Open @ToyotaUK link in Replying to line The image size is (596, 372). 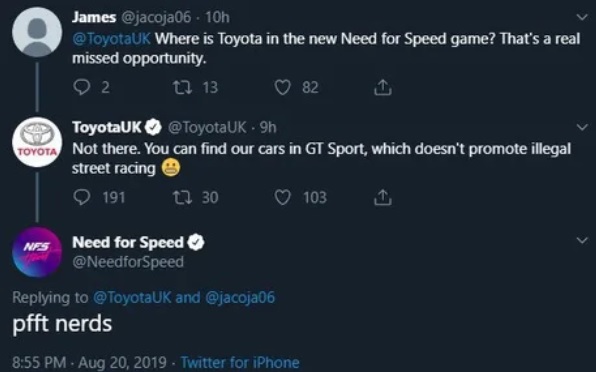132,297
